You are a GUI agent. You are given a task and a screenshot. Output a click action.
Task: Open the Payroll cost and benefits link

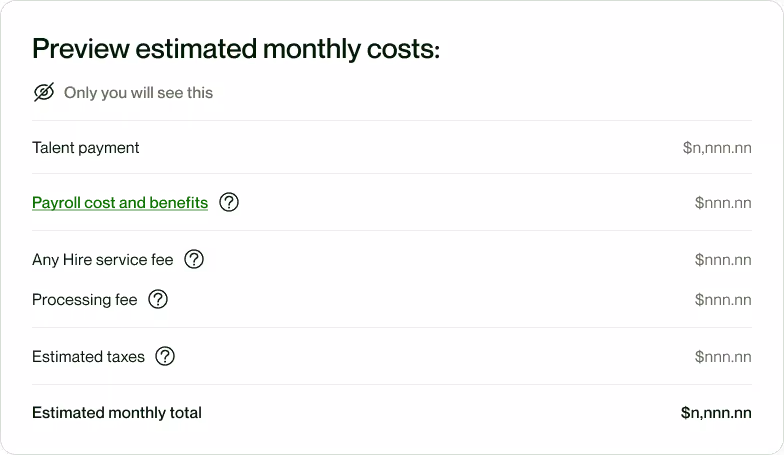(120, 202)
